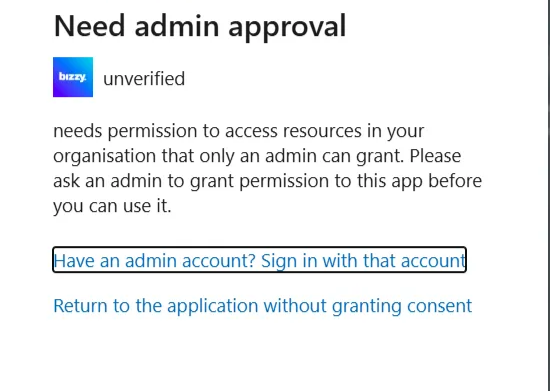Click the word 'bizzy' inside the logo
Viewport: 550px width, 391px height.
(72, 77)
